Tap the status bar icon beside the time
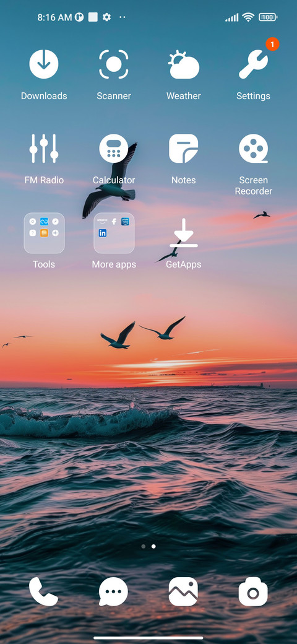 point(79,17)
